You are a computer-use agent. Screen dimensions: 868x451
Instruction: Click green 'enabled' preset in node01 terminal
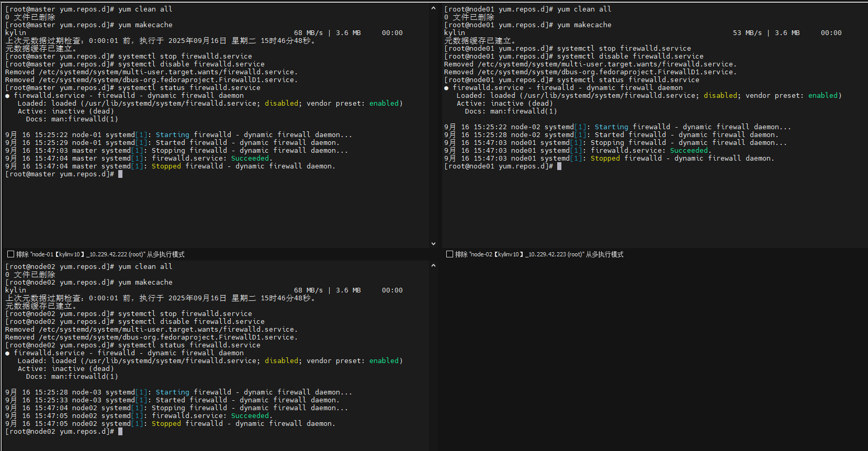[823, 96]
